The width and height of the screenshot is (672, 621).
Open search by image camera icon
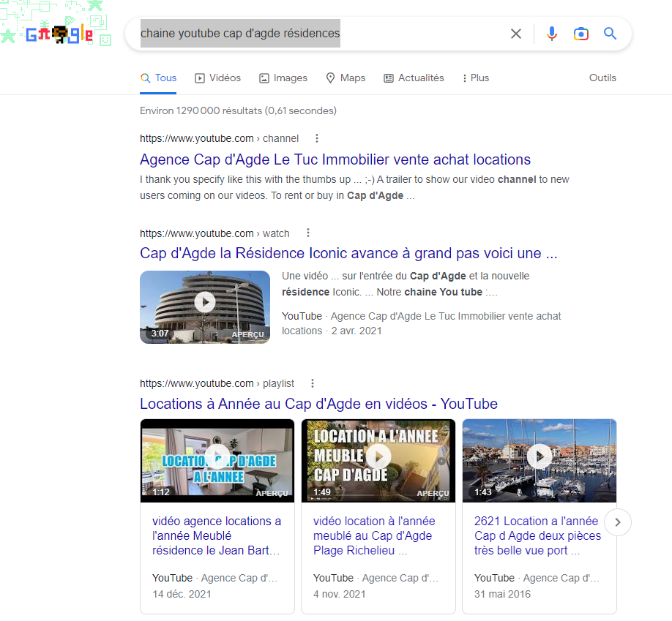tap(581, 34)
